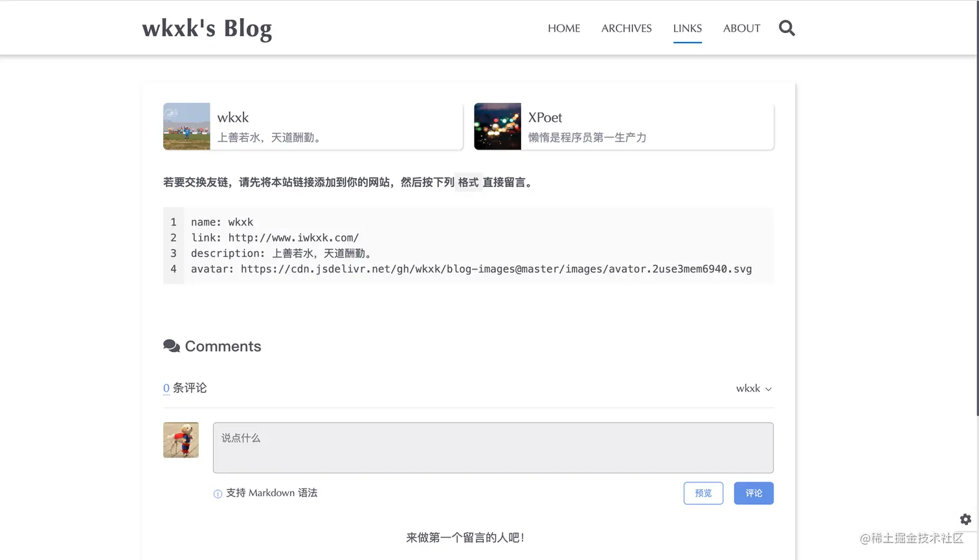Click the Comments speech bubbles icon
Viewport: 979px width, 560px height.
172,346
